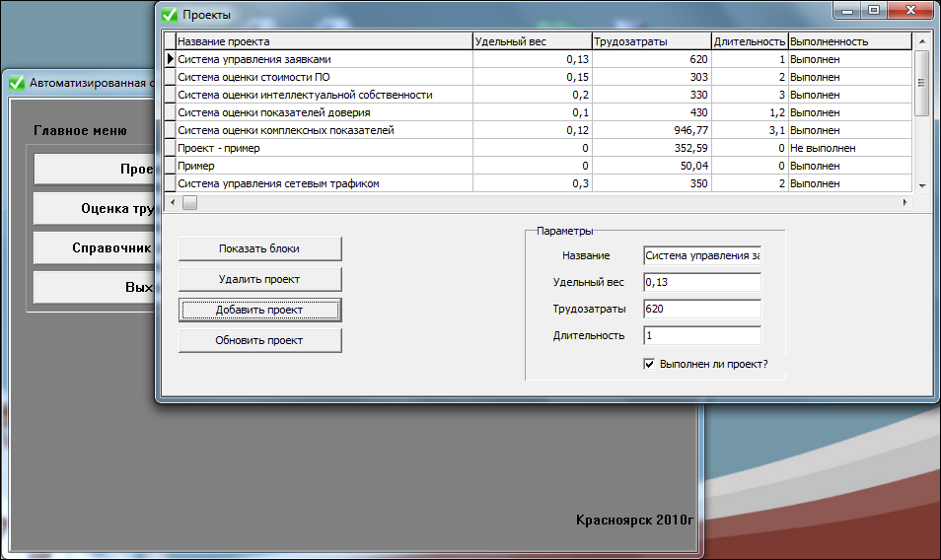This screenshot has width=941, height=560.
Task: Toggle the 'Выполнен ли проект?' checkbox
Action: (649, 364)
